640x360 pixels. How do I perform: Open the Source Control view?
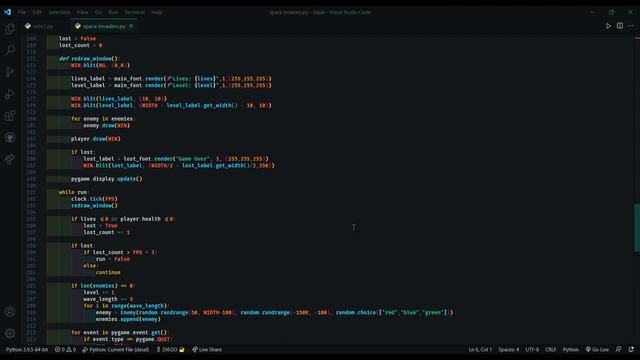[10, 72]
